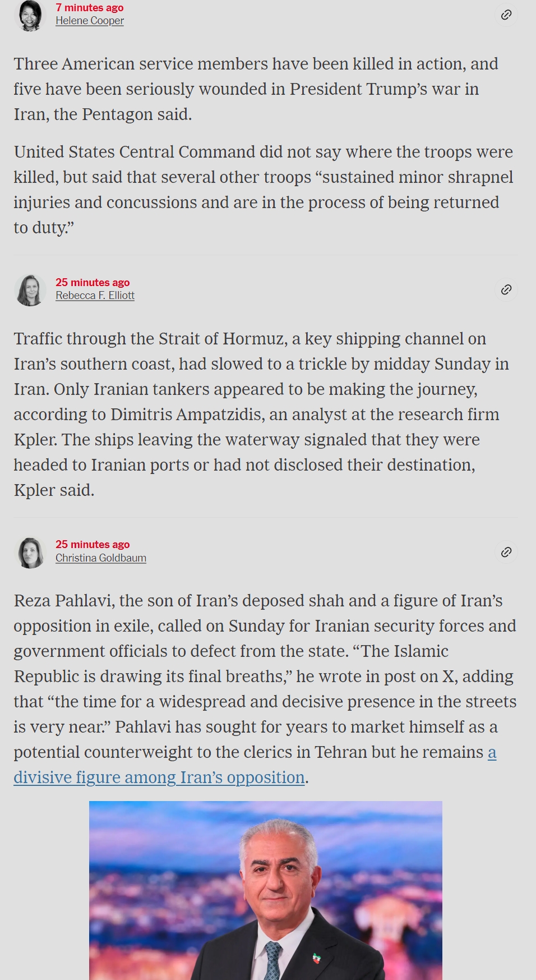Copy link to Christina Goldbaum's update

(x=506, y=552)
